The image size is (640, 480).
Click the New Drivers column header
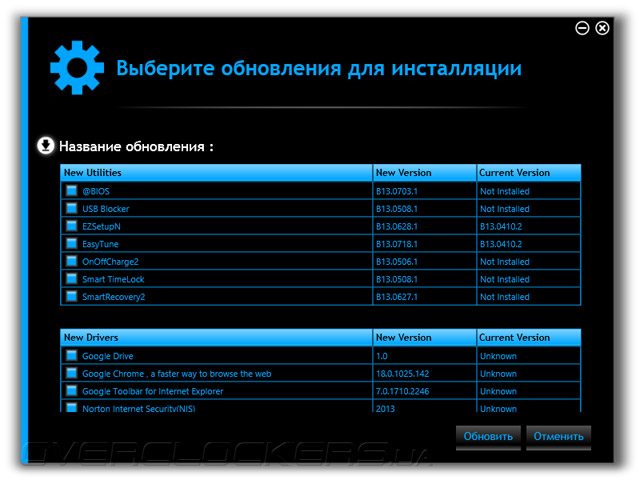[216, 338]
